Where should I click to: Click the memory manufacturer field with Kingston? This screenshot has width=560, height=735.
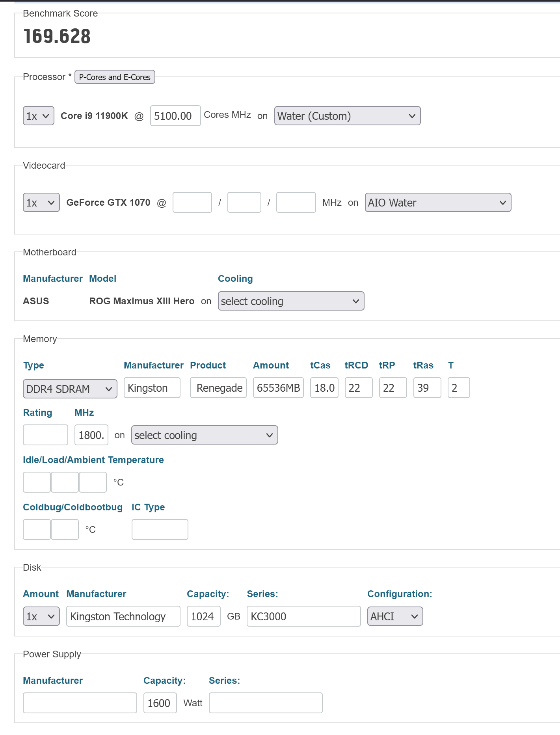pyautogui.click(x=152, y=388)
